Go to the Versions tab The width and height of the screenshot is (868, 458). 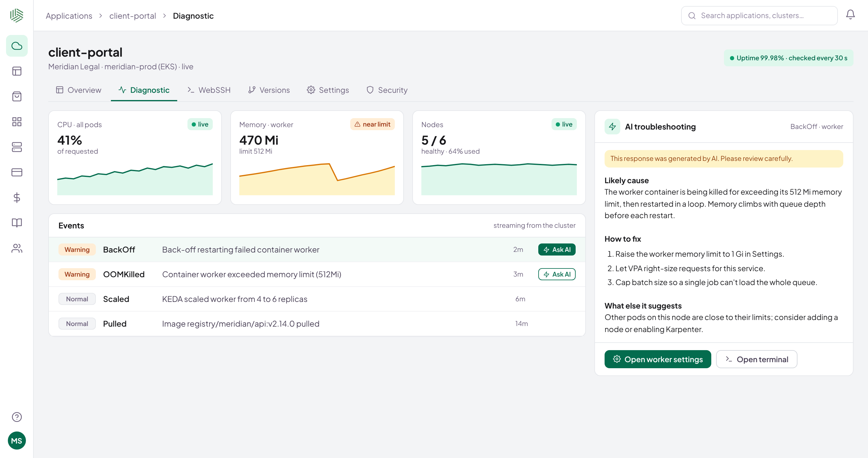[269, 90]
